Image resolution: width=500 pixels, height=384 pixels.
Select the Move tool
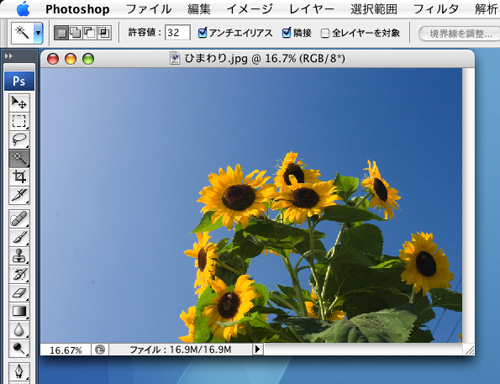(x=19, y=102)
